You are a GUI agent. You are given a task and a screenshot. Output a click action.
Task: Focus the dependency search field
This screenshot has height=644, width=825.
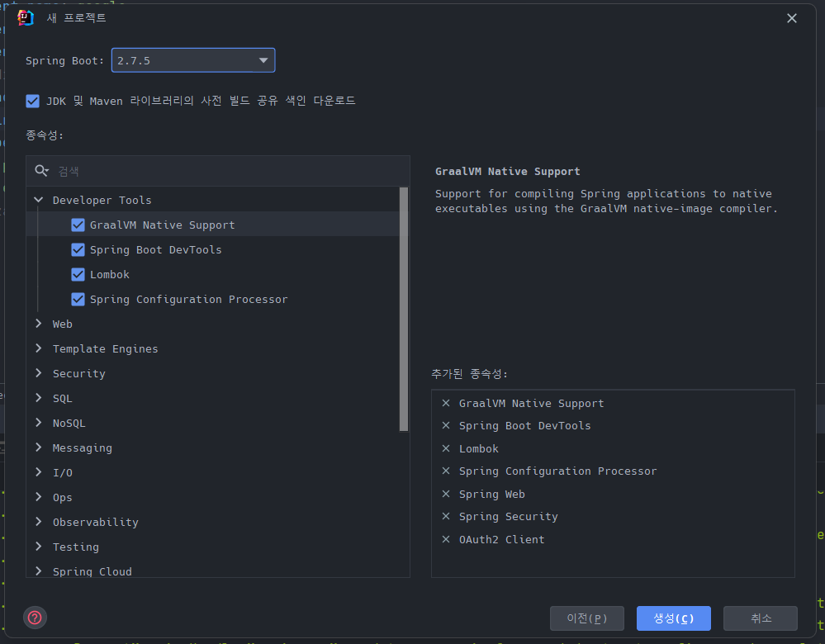(218, 171)
